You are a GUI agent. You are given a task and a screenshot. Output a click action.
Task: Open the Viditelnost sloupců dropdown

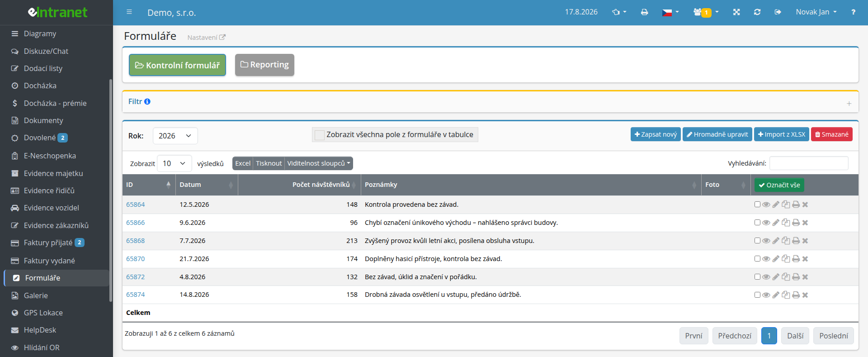click(x=319, y=163)
